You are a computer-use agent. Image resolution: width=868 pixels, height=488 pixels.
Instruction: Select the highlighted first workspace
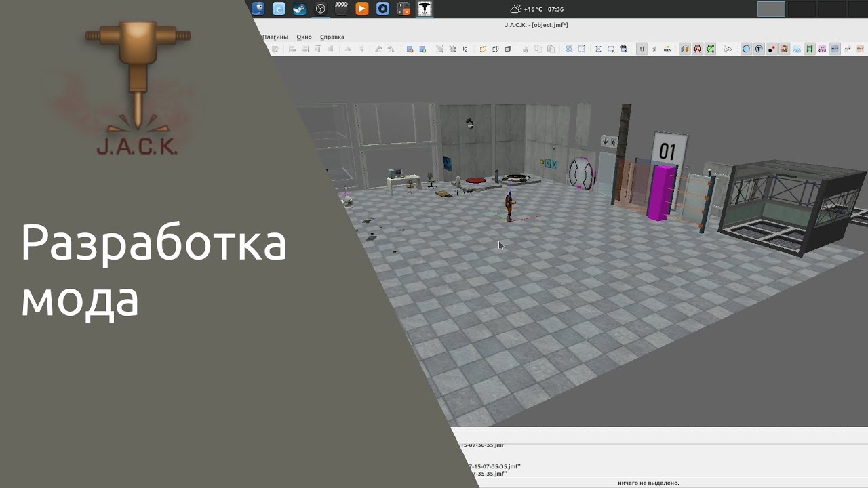click(x=771, y=9)
